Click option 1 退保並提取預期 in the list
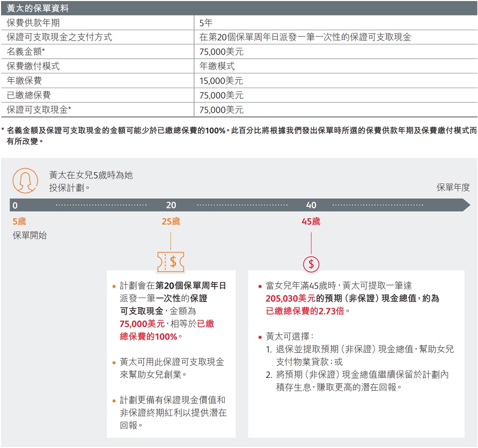The width and height of the screenshot is (478, 448). tap(360, 349)
